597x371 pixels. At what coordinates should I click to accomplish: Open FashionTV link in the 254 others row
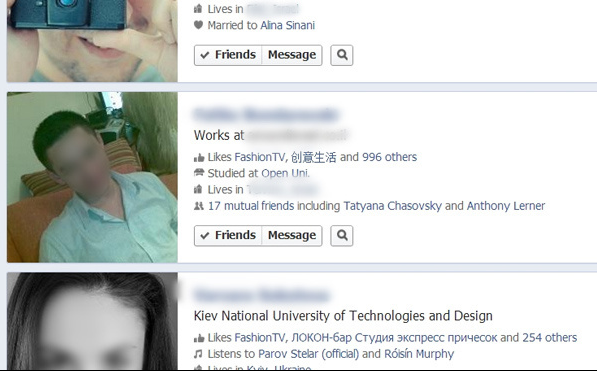259,337
